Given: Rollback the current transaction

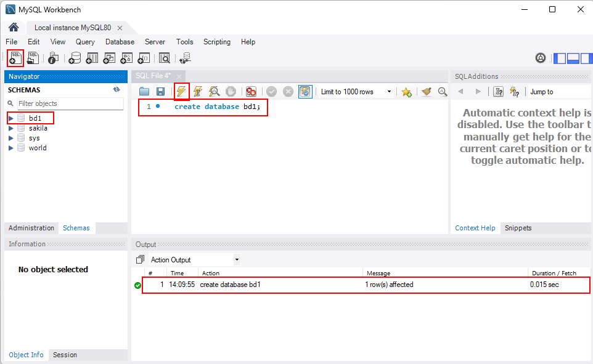Looking at the screenshot, I should point(288,92).
